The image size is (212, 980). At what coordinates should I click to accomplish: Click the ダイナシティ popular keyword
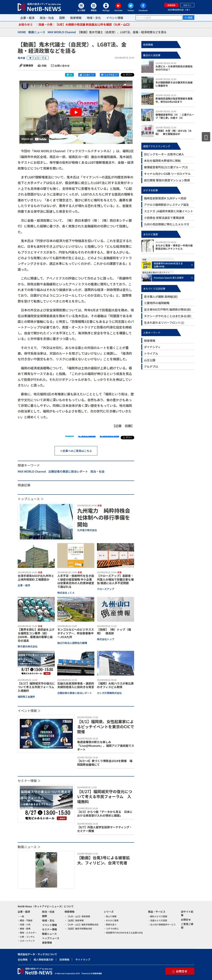coord(152,347)
